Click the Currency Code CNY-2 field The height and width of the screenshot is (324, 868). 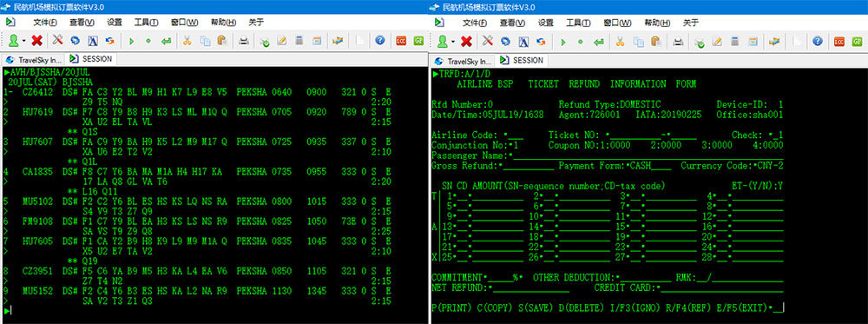770,166
